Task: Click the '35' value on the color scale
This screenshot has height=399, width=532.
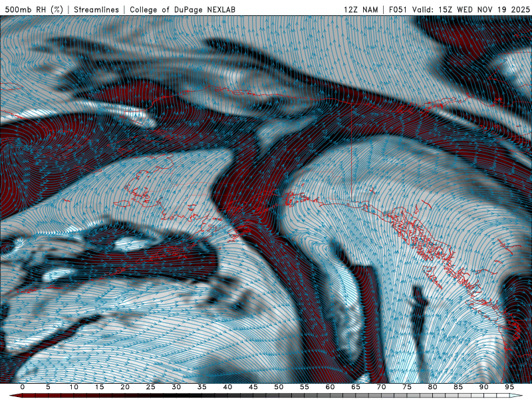Action: click(x=202, y=387)
